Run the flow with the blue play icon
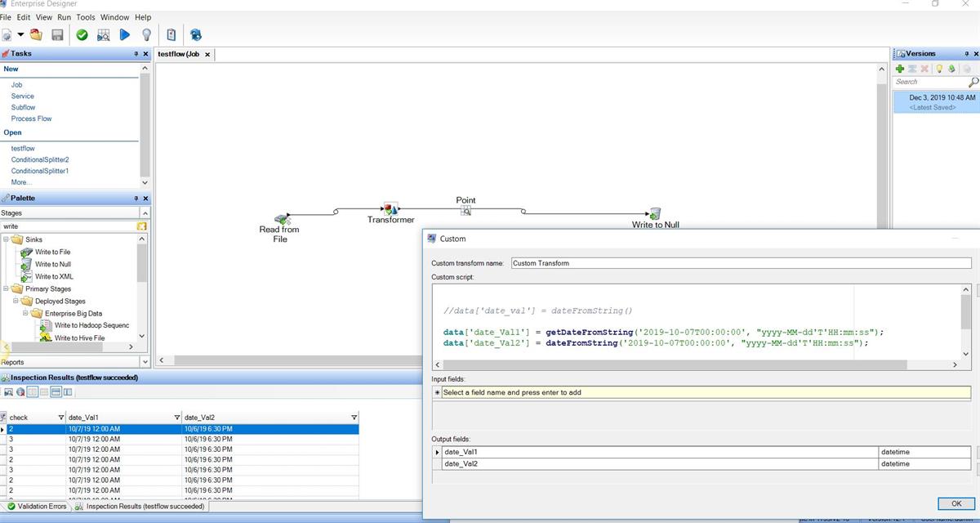The image size is (980, 523). [x=124, y=34]
